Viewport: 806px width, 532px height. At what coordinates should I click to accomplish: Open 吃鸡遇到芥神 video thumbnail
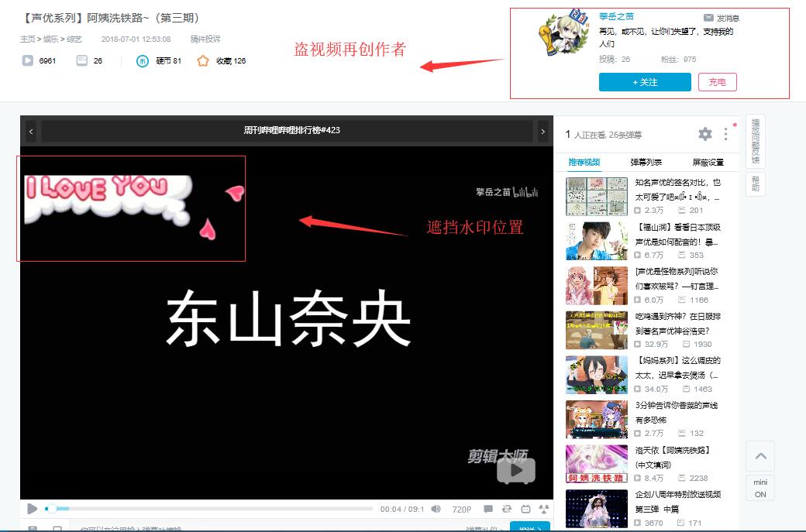tap(596, 330)
